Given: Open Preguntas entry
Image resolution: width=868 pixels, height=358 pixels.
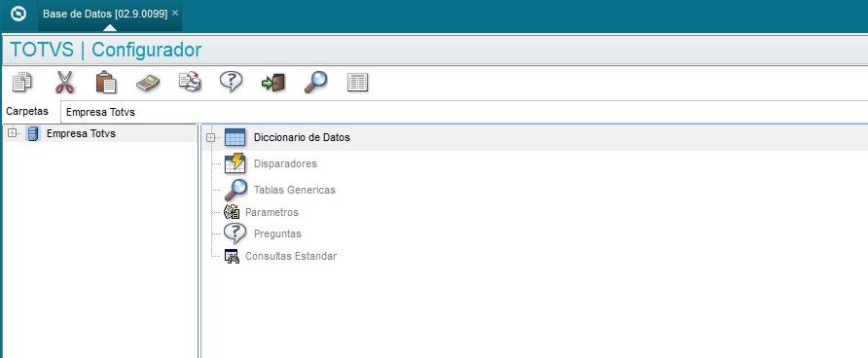Looking at the screenshot, I should 277,233.
